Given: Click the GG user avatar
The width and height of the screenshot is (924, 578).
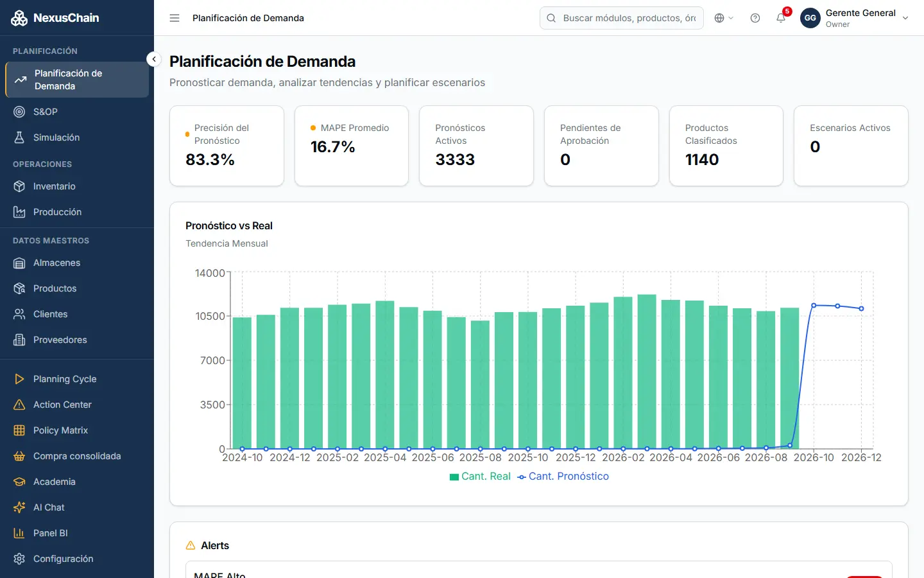Looking at the screenshot, I should [x=810, y=18].
